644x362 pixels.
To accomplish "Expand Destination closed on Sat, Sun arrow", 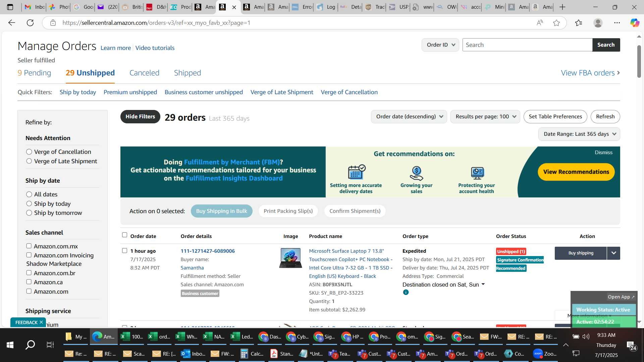I will 483,284.
